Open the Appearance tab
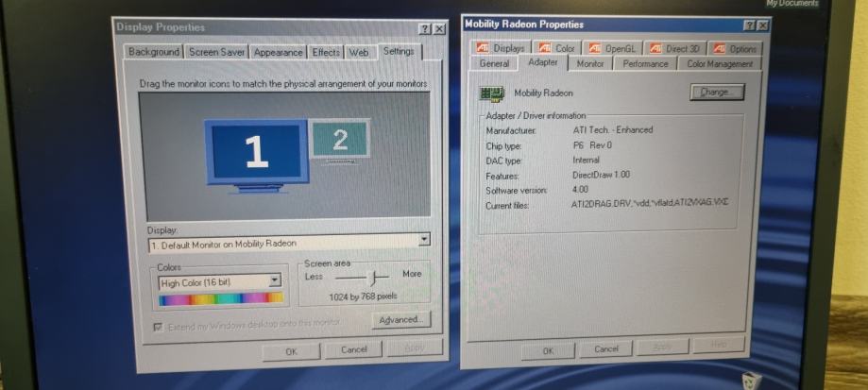Viewport: 868px width, 390px height. point(278,53)
